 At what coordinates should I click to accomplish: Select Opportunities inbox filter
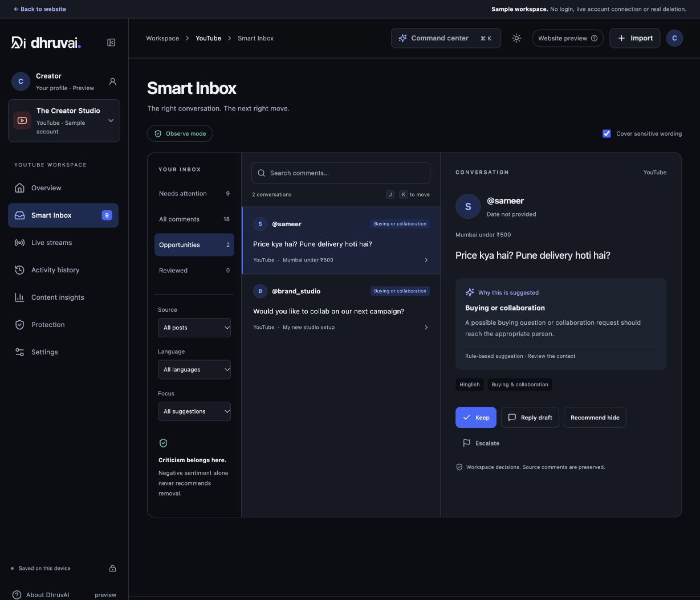(194, 245)
